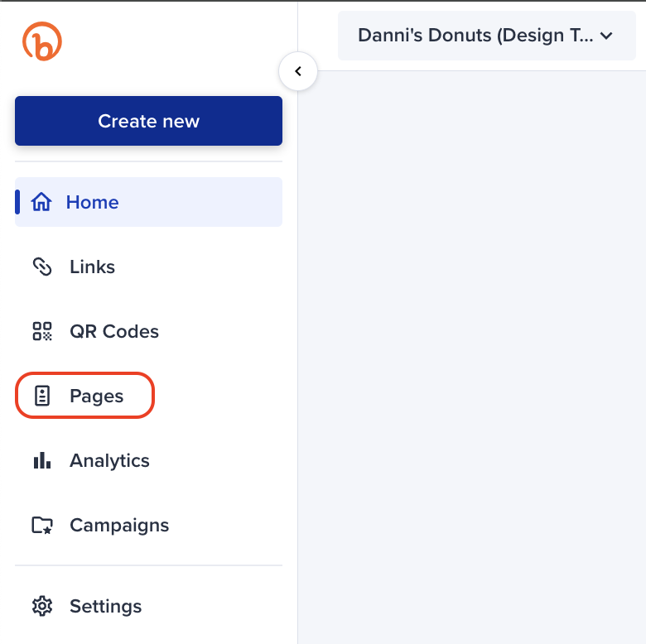Click the Pages document icon
646x644 pixels.
(41, 396)
